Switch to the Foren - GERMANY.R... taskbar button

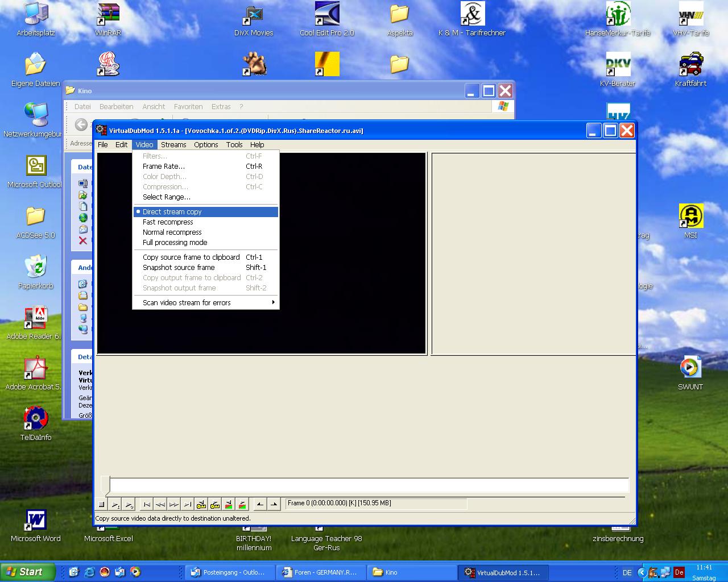[x=321, y=572]
